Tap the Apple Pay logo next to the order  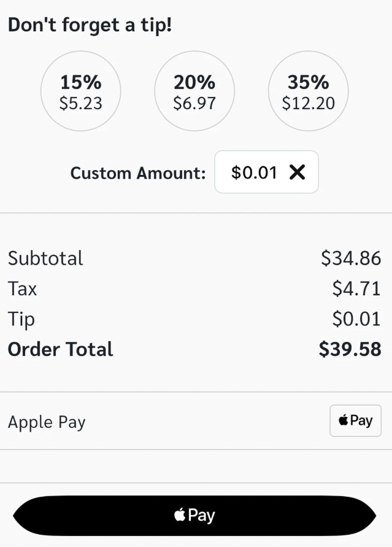click(x=355, y=421)
